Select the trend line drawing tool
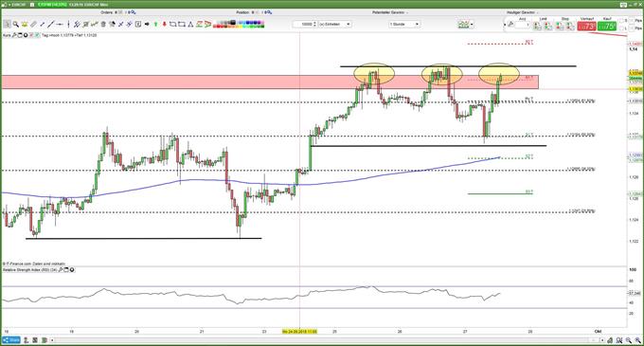644x346 pixels. pyautogui.click(x=50, y=25)
